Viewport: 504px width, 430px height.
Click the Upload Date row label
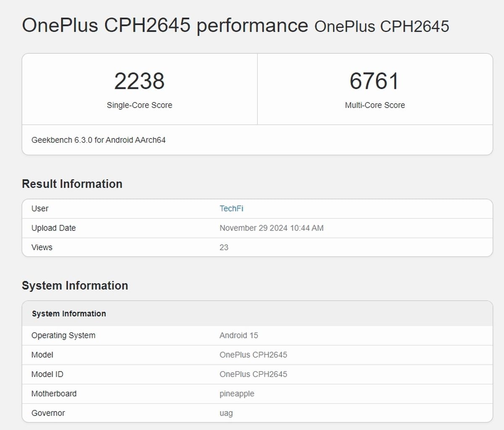pos(53,228)
